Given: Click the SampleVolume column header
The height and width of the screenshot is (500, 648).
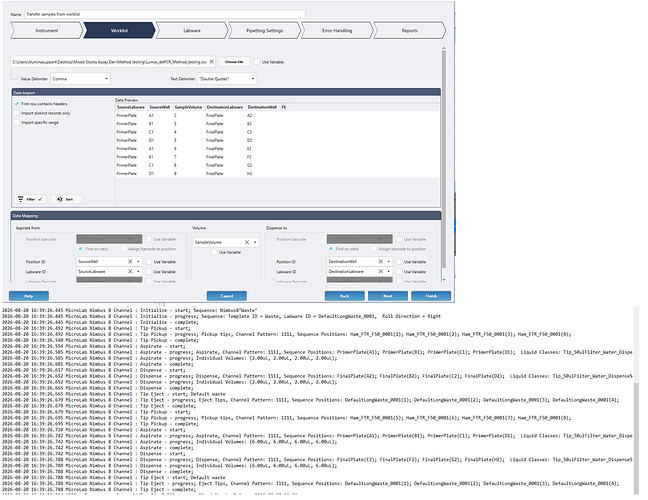Looking at the screenshot, I should (188, 107).
